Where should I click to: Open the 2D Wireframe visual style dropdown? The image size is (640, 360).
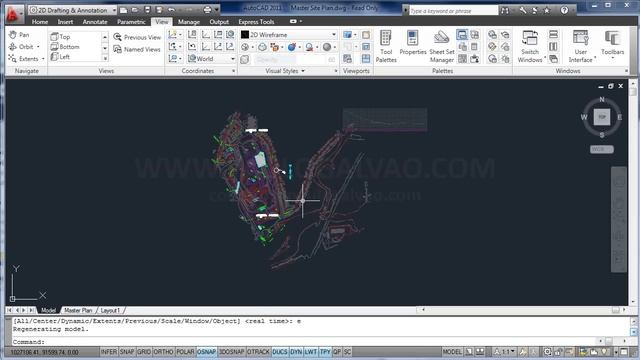pos(289,35)
